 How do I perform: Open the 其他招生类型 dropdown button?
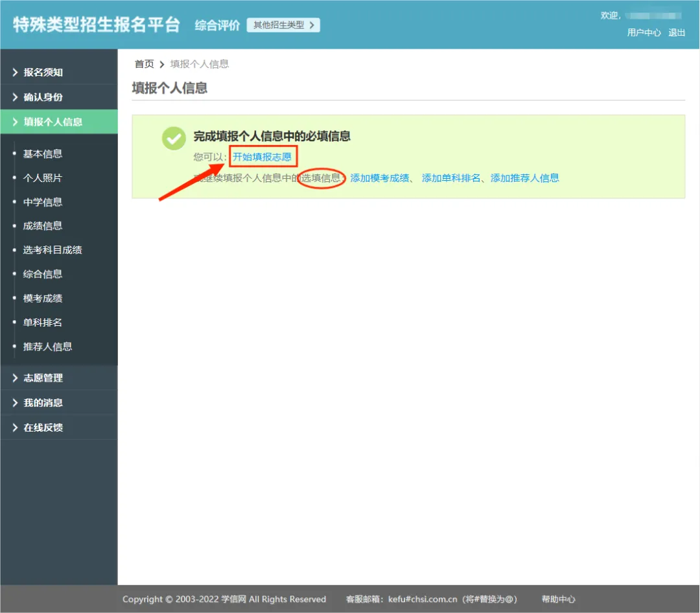(283, 25)
